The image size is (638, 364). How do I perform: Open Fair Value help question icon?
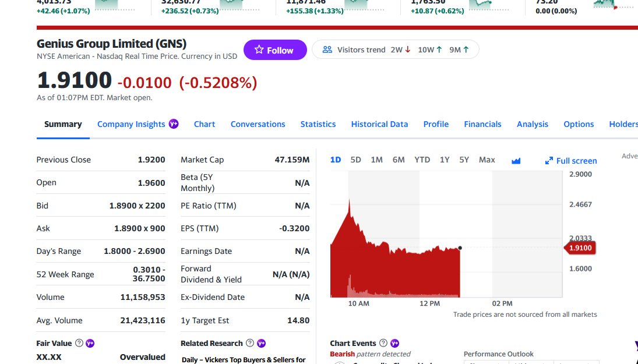click(79, 343)
